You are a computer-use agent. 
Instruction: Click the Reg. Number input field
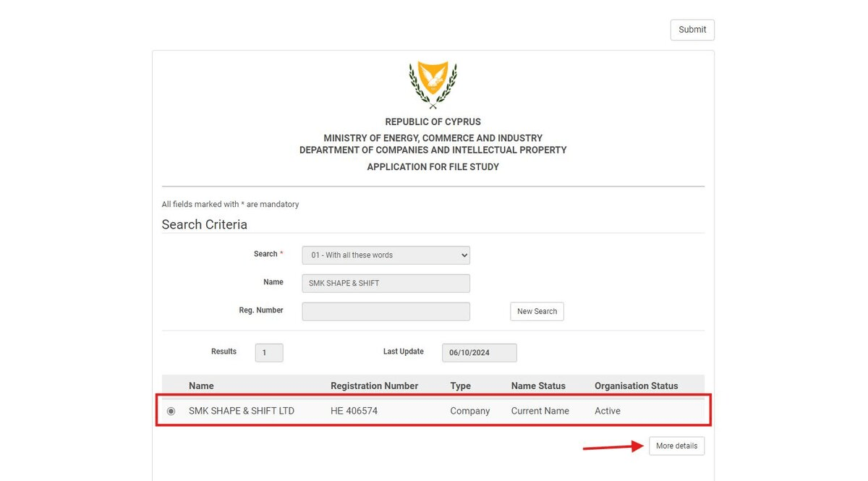coord(386,311)
